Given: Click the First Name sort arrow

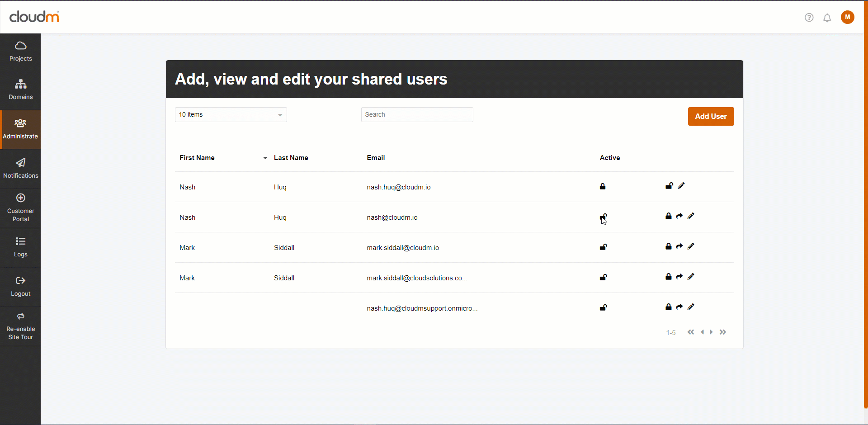Looking at the screenshot, I should click(x=265, y=158).
